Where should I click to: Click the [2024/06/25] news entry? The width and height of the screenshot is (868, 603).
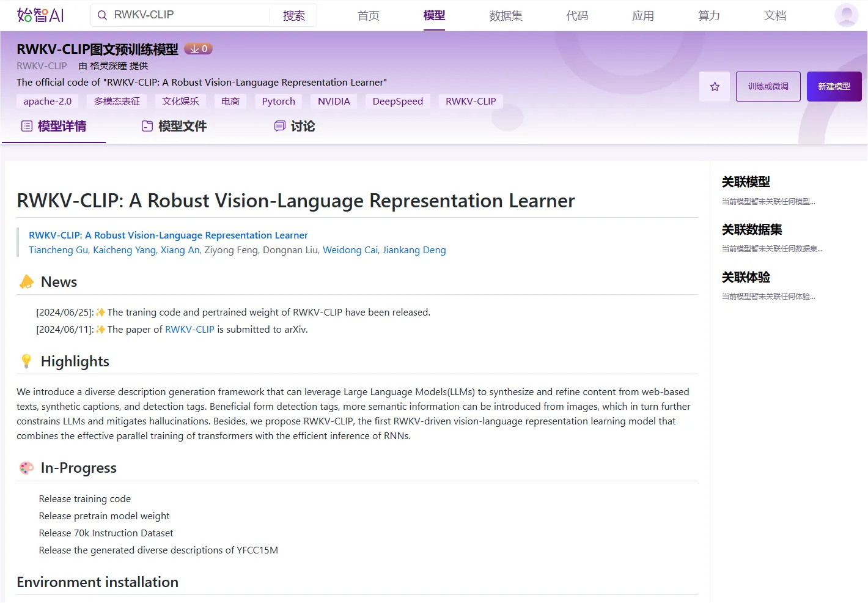click(x=234, y=313)
